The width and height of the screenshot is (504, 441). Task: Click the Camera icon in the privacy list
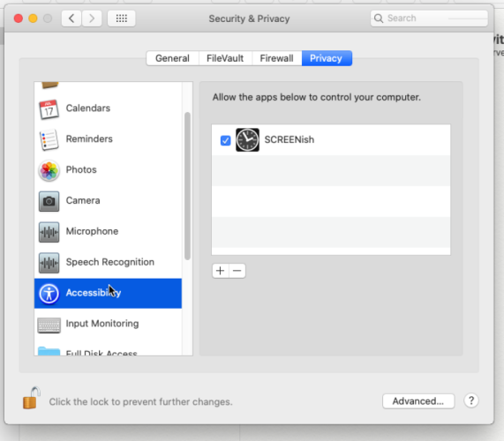pos(49,201)
